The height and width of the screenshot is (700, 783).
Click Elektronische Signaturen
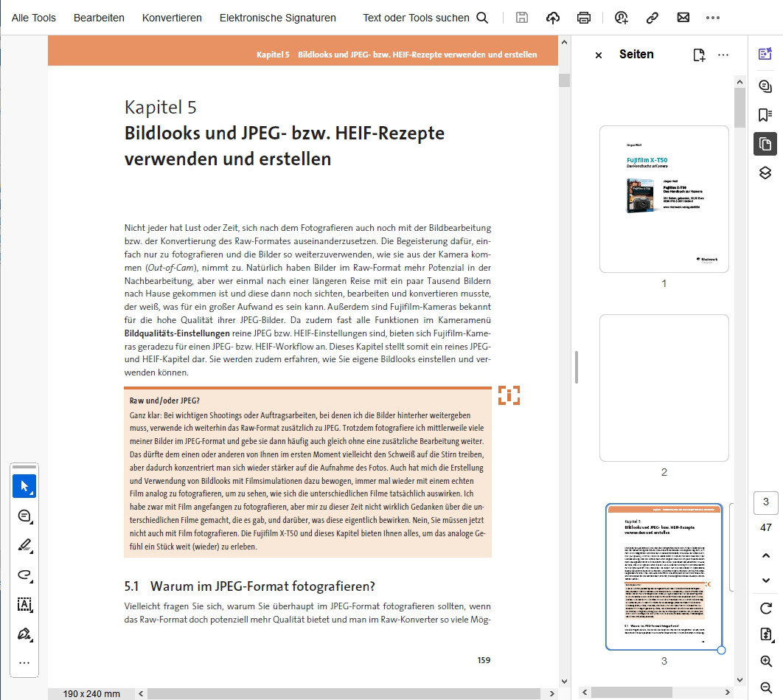[277, 18]
